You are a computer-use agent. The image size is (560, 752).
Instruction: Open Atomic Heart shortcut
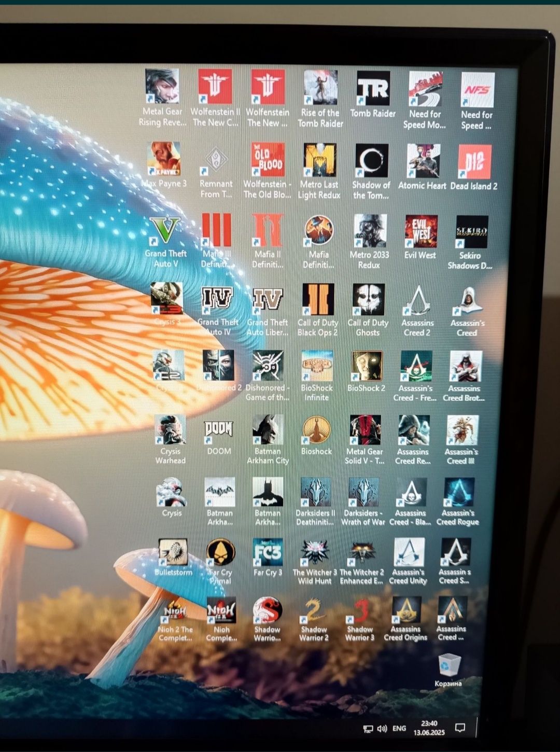click(x=423, y=161)
